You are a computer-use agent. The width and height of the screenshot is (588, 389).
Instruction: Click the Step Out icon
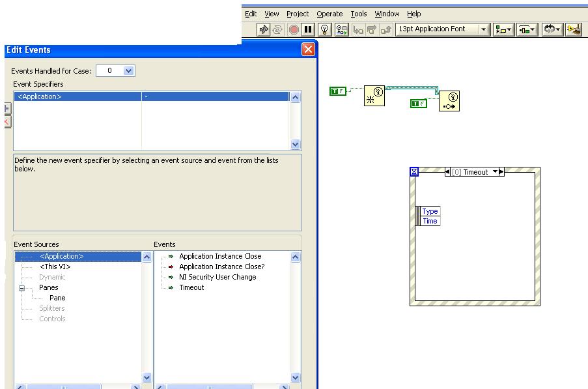[x=385, y=29]
